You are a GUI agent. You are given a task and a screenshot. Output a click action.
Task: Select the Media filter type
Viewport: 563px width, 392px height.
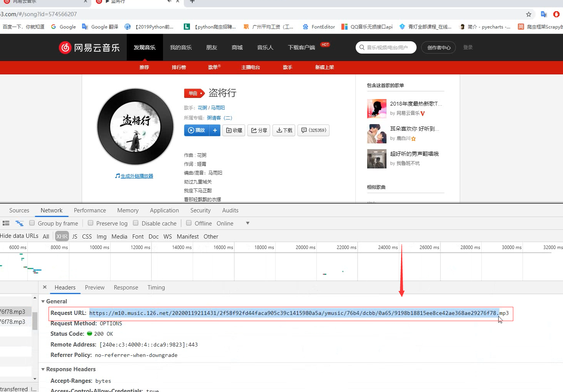(x=119, y=237)
